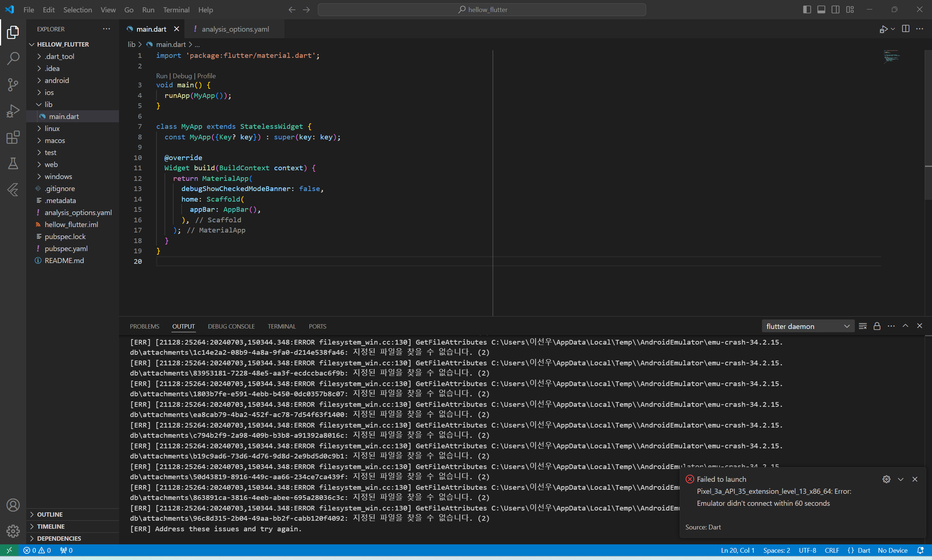Click the CRLF end-of-line selector
The image size is (932, 560).
point(832,551)
